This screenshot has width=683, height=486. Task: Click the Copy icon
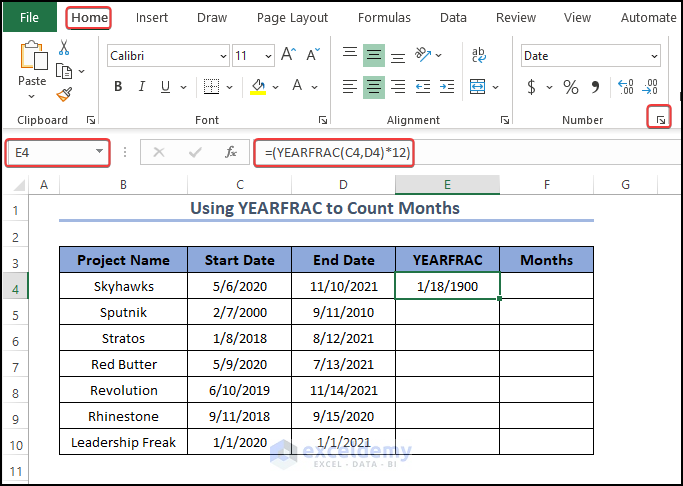coord(64,71)
